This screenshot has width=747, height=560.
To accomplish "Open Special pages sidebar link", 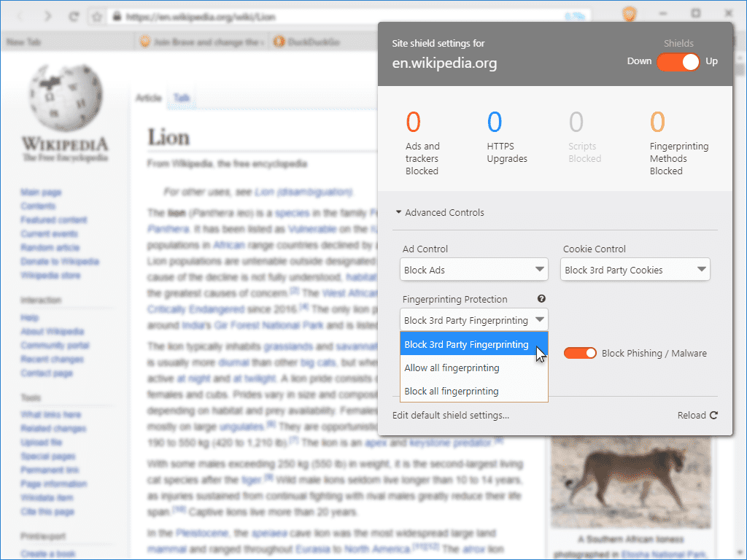I will point(48,456).
